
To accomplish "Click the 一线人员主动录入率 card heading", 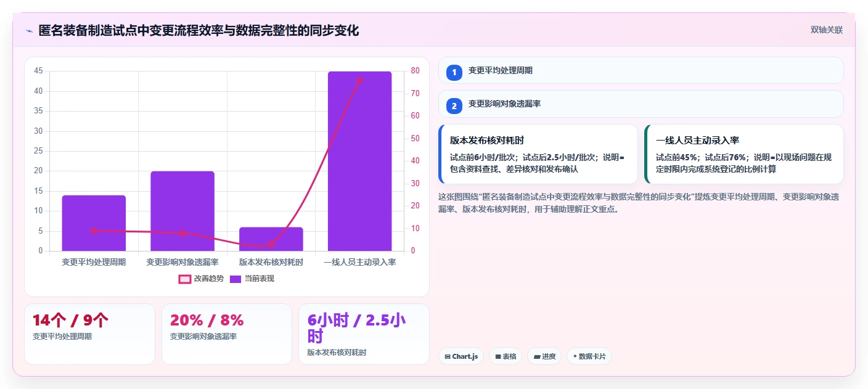I will tap(697, 141).
